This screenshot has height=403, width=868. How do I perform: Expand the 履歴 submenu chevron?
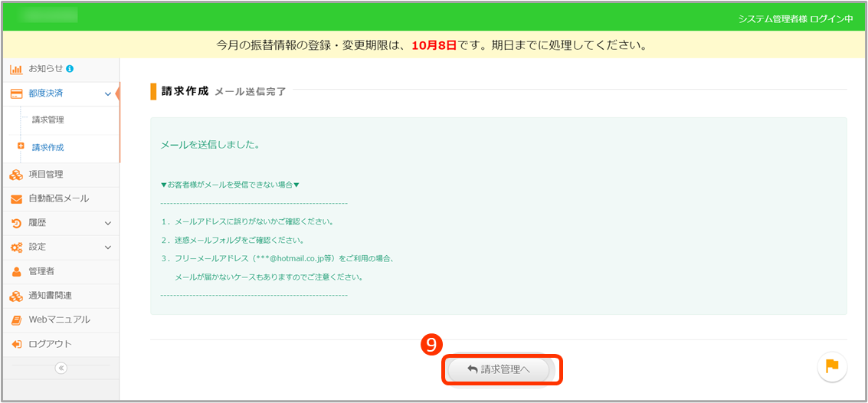click(x=107, y=223)
